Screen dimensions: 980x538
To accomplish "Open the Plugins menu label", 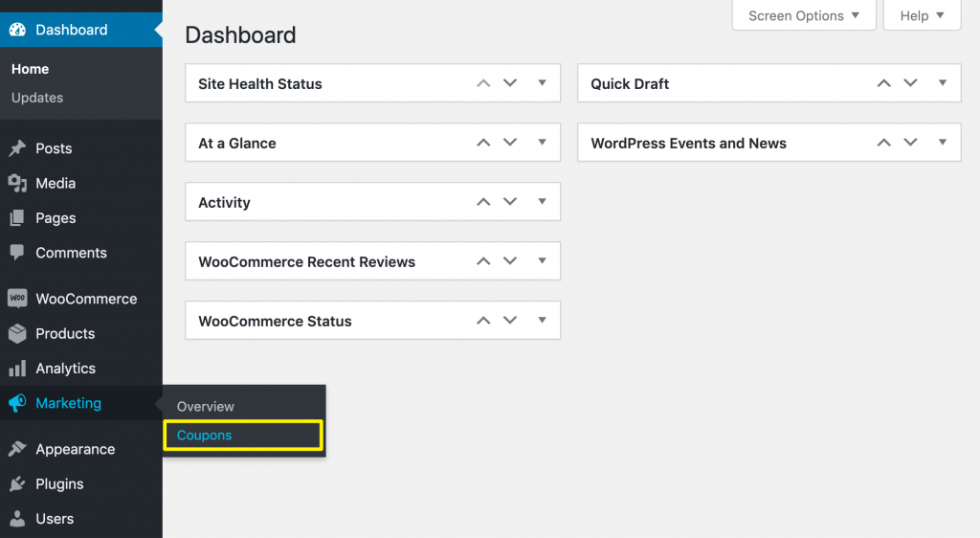I will [59, 484].
